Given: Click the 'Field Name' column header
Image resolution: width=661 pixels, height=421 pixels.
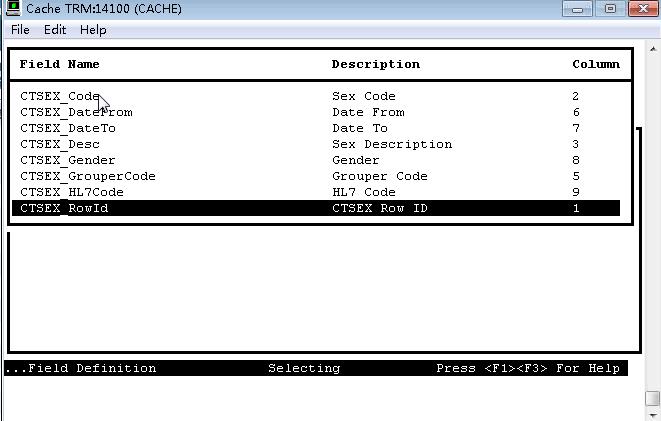Looking at the screenshot, I should click(59, 64).
